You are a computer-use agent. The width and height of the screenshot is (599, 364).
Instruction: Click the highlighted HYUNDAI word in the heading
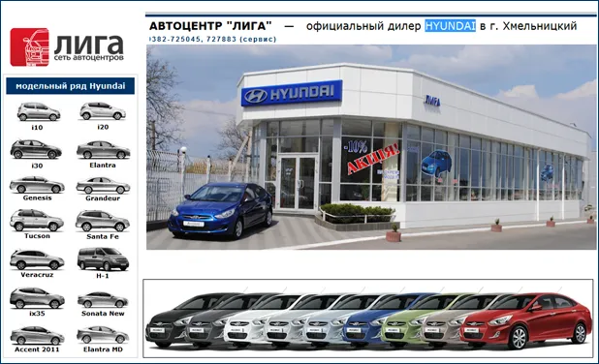[x=450, y=26]
